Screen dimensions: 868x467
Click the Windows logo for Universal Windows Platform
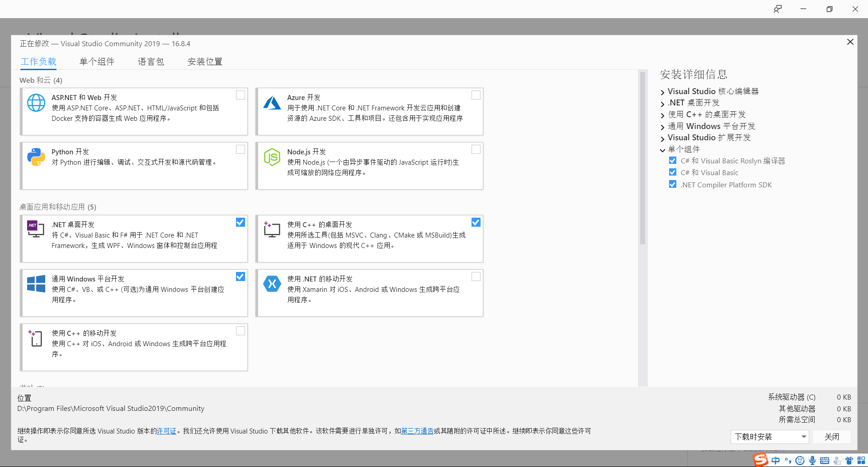[36, 284]
